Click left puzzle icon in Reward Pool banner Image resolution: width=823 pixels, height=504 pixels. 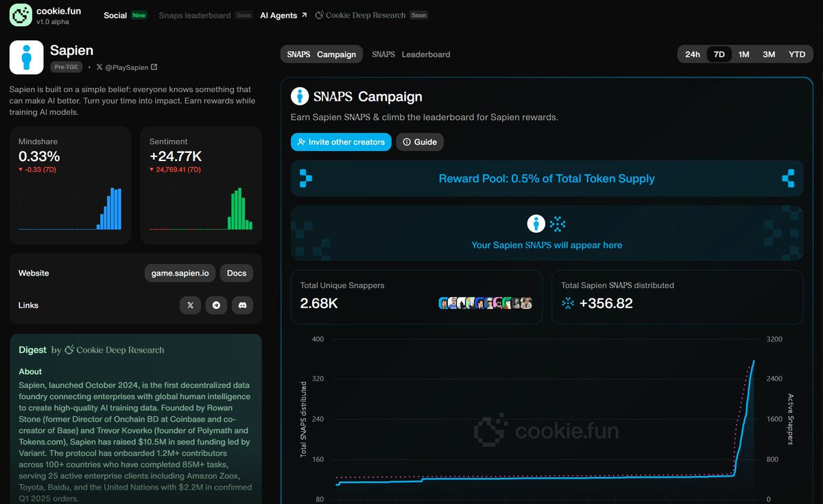point(306,178)
